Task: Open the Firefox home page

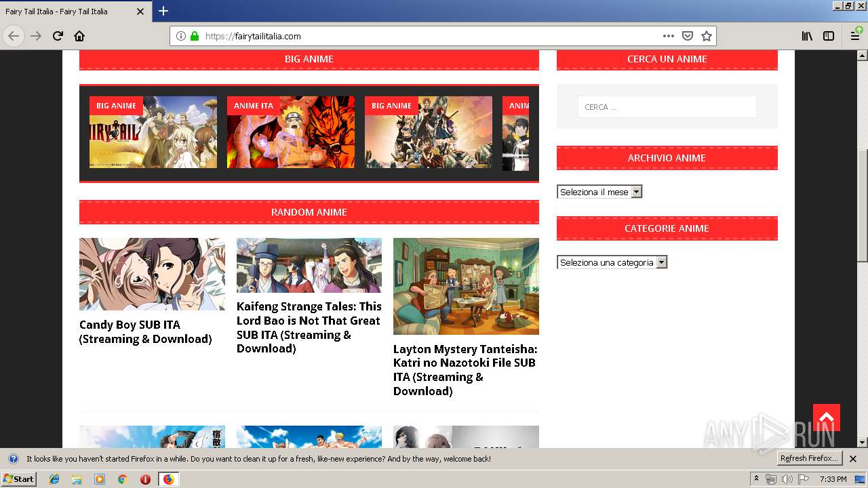Action: 79,36
